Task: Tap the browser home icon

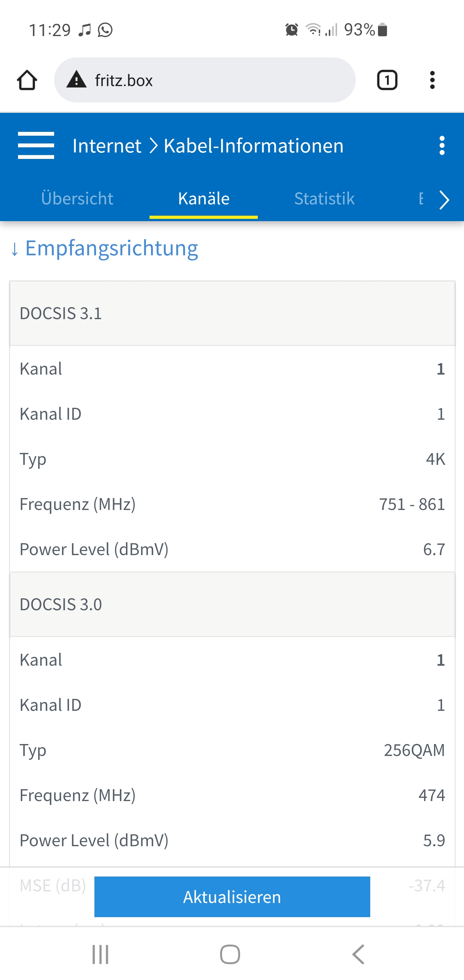Action: click(x=27, y=80)
